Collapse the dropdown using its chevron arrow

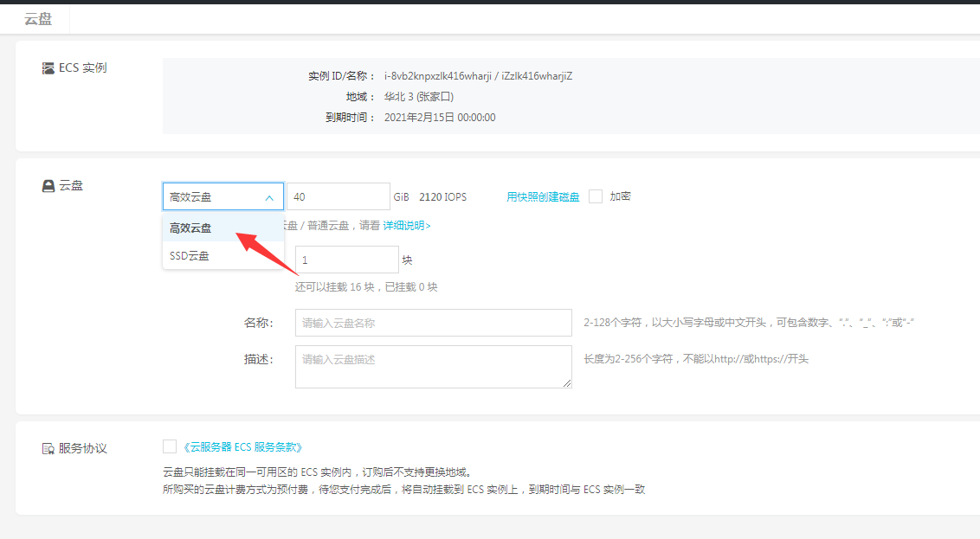269,197
